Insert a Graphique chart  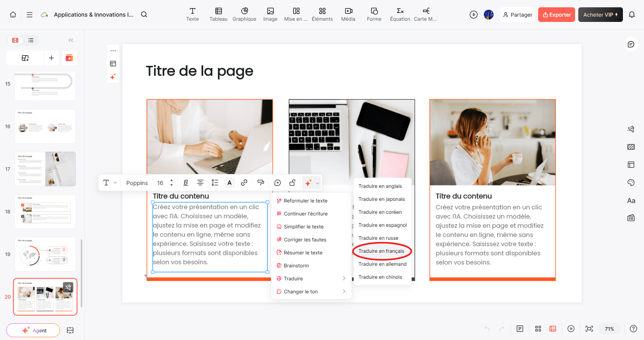(x=244, y=15)
